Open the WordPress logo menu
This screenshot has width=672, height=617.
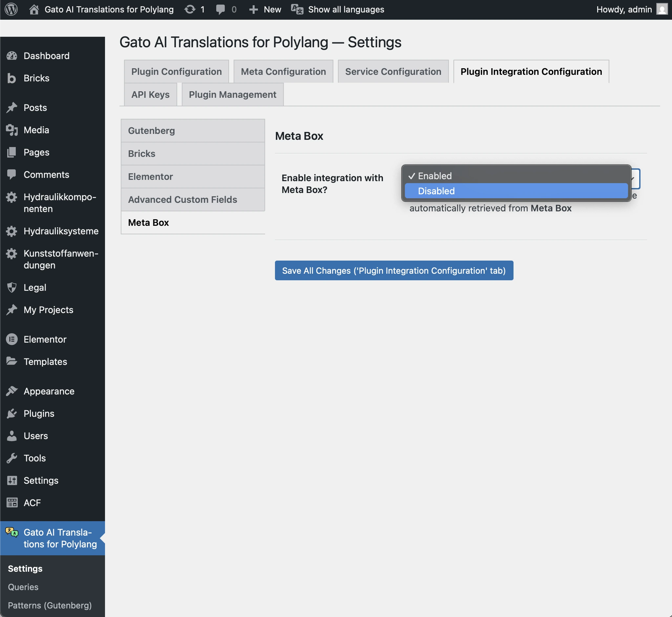coord(11,9)
